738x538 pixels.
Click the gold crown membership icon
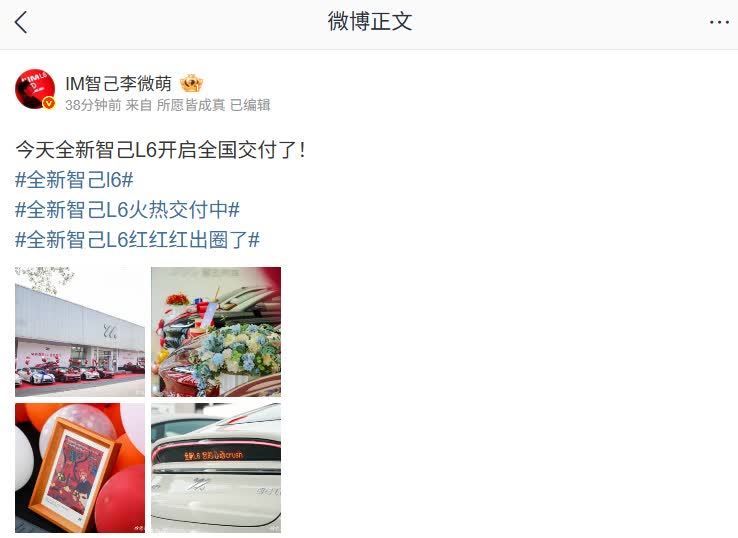191,84
